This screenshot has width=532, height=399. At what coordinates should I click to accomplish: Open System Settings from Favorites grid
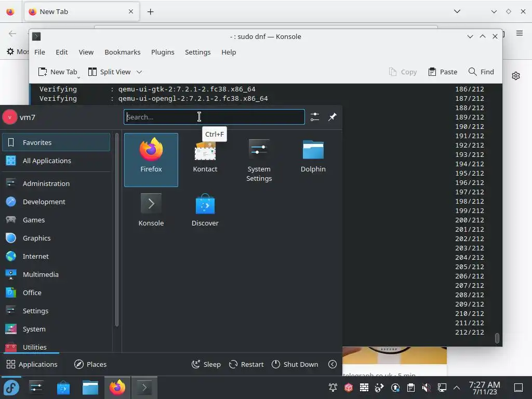(x=259, y=160)
